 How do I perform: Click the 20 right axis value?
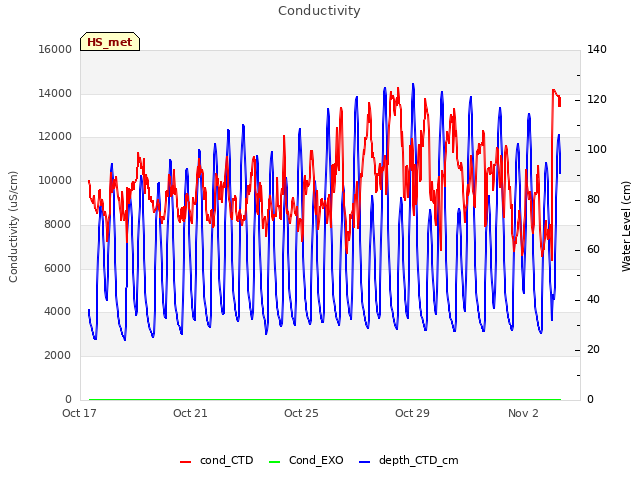click(593, 349)
